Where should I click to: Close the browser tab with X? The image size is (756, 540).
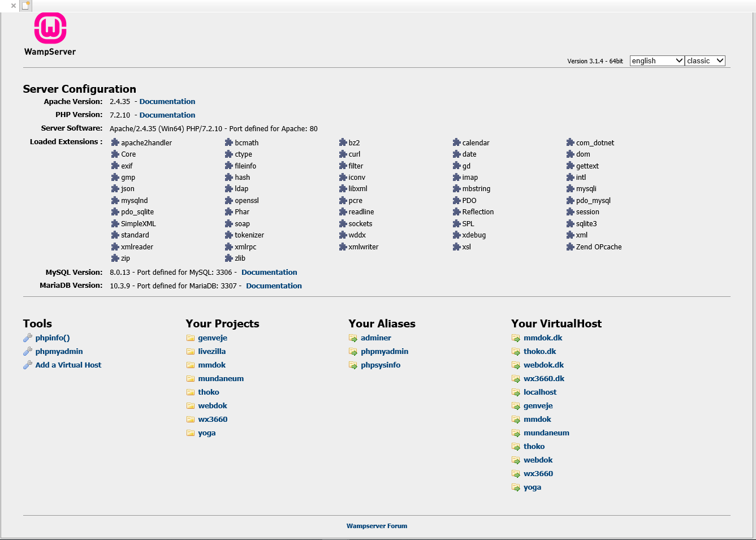14,6
